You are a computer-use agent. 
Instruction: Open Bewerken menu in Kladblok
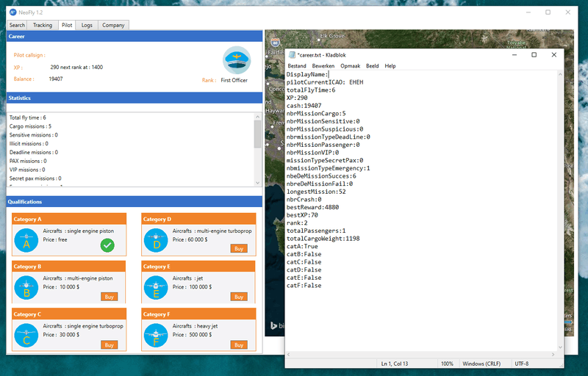(323, 66)
